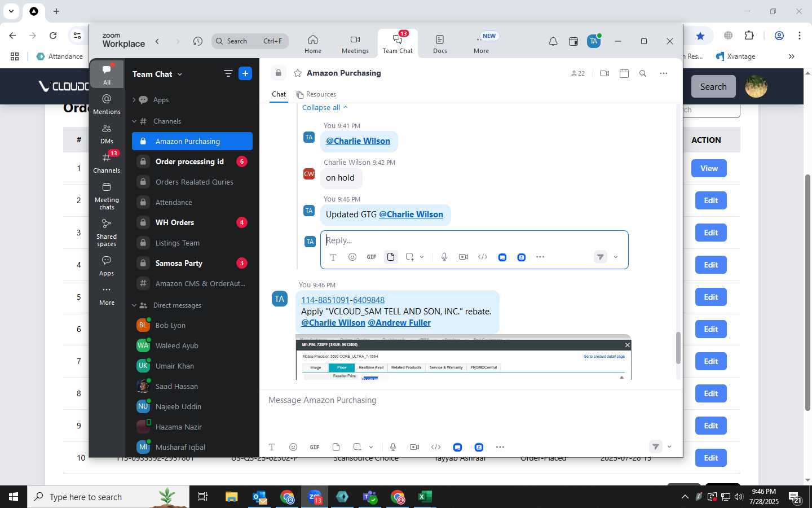The image size is (812, 508).
Task: Collapse the Channels section
Action: 134,121
